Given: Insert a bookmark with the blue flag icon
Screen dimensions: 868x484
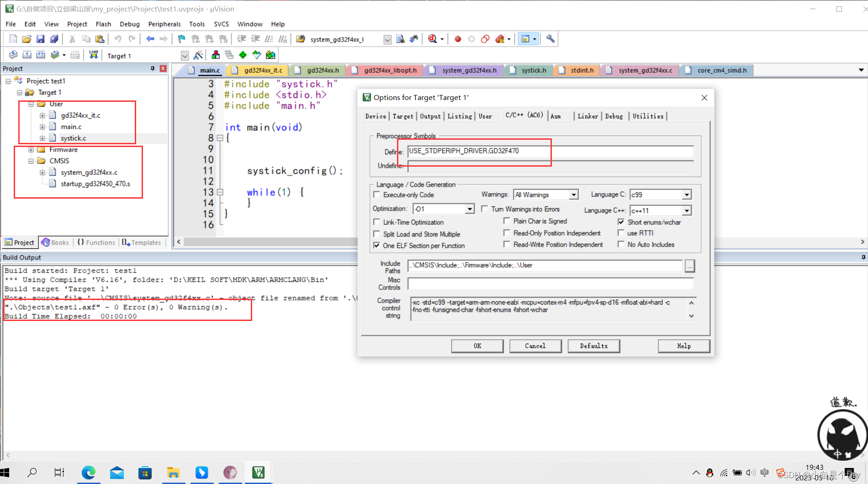Looking at the screenshot, I should click(181, 39).
